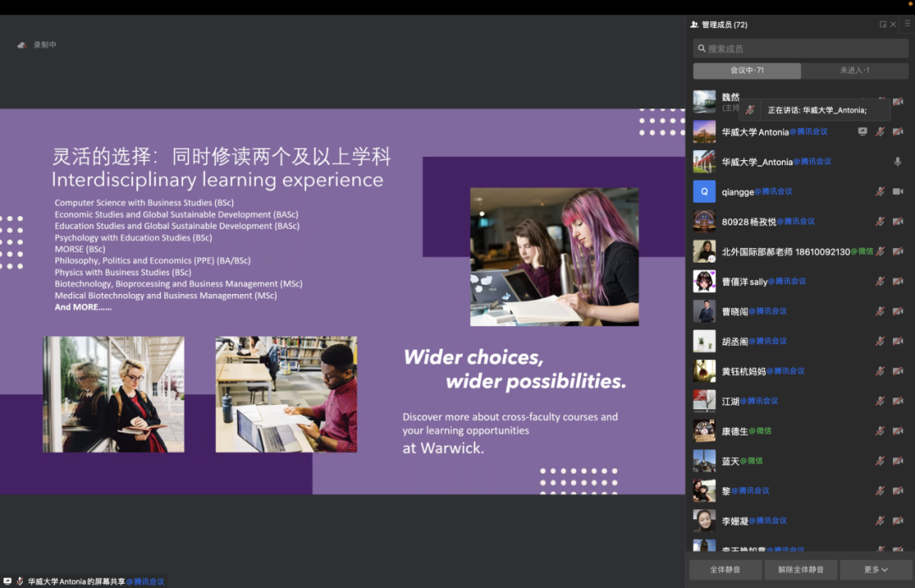Unmute 北外国际部郝老师's microphone
Screen dimensions: 915x588
[x=880, y=252]
